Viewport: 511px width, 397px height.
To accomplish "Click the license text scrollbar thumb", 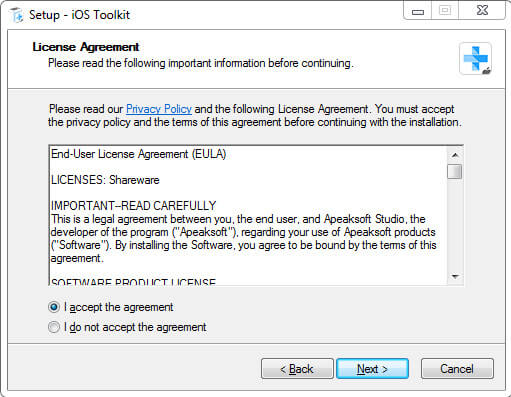I will 455,171.
